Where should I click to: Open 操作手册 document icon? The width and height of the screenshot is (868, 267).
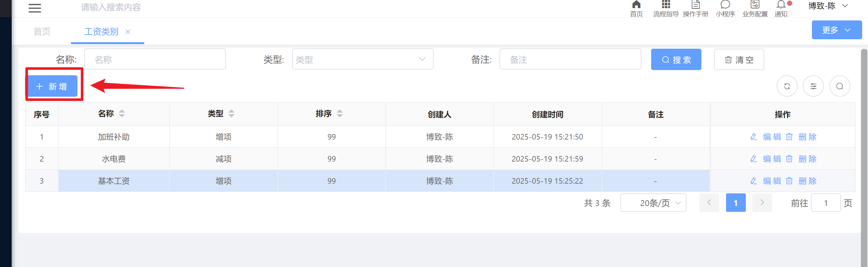(x=696, y=9)
